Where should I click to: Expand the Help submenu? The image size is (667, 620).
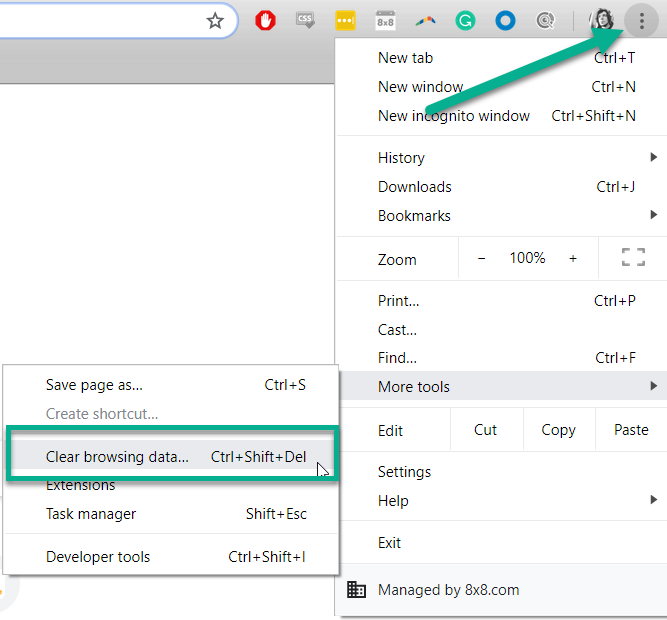point(500,501)
